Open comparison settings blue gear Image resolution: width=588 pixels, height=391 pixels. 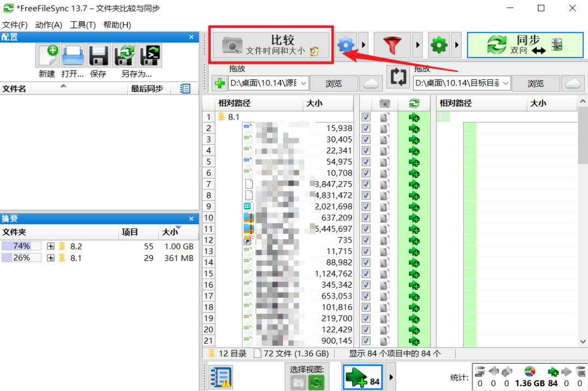(x=345, y=45)
